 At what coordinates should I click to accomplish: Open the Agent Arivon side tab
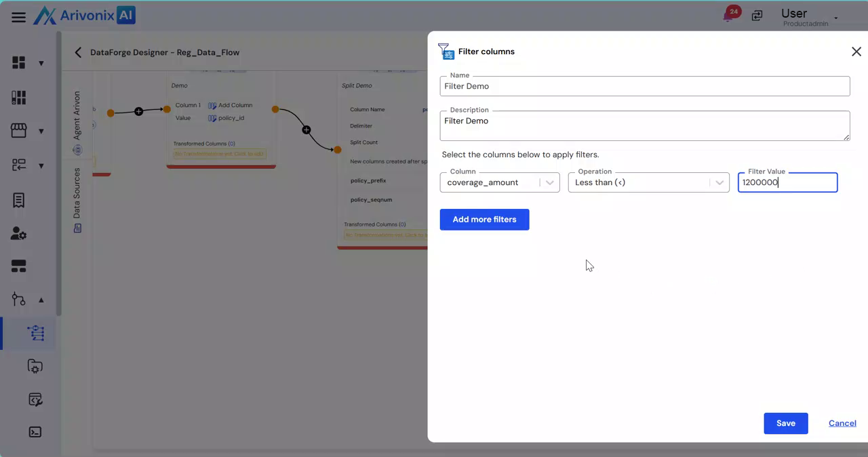point(77,117)
